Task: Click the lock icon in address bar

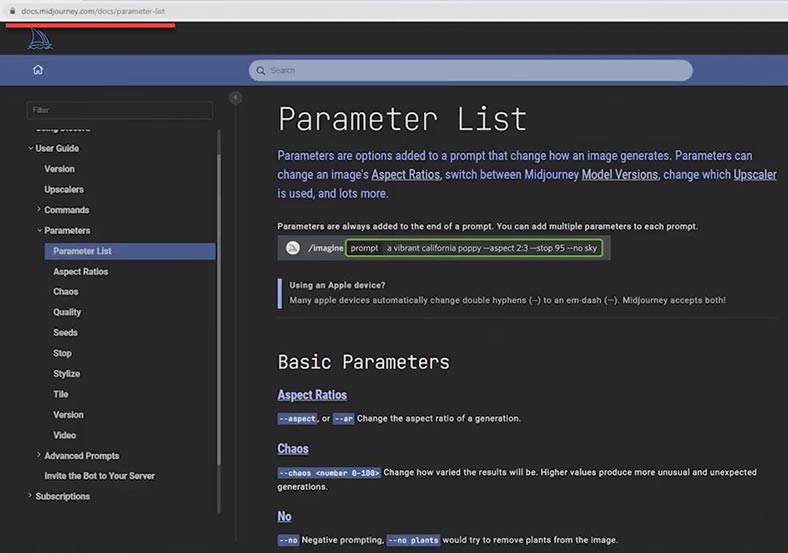Action: (x=13, y=11)
